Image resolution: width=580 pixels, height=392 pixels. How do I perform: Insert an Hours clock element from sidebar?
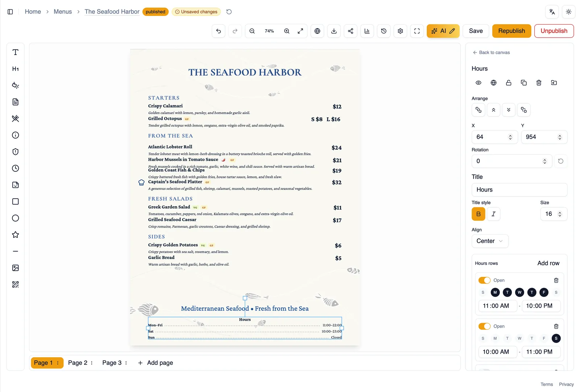pyautogui.click(x=15, y=168)
